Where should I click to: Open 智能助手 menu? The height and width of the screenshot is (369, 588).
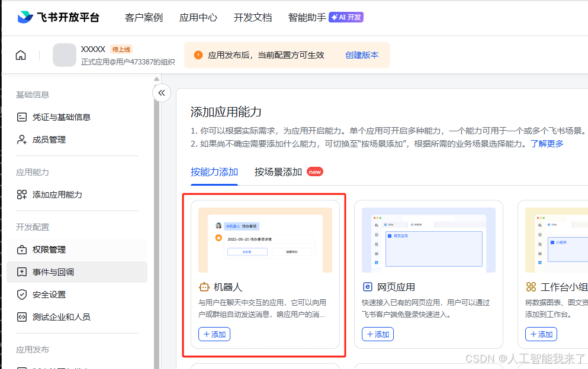(x=307, y=18)
